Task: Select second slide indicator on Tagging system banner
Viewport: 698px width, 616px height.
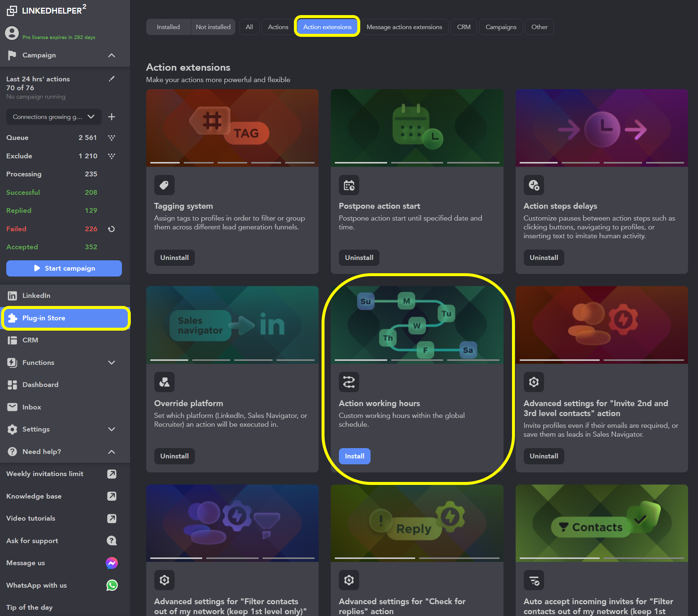Action: (x=199, y=162)
